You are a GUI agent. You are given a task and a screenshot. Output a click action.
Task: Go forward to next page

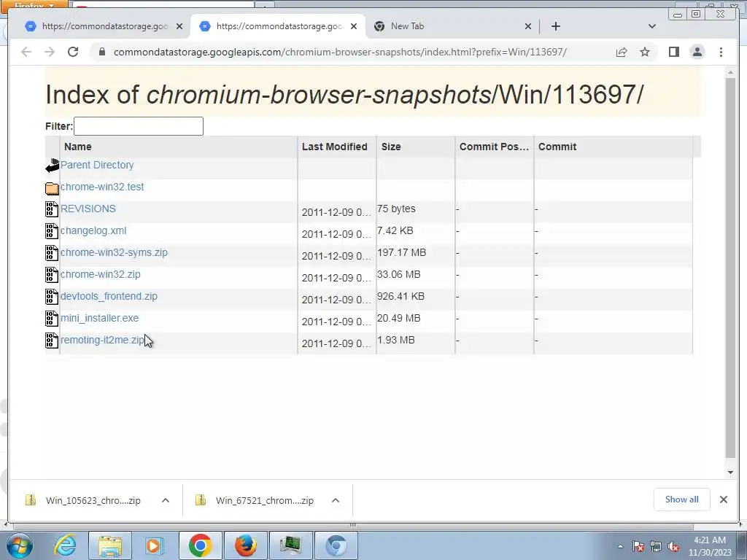click(50, 52)
